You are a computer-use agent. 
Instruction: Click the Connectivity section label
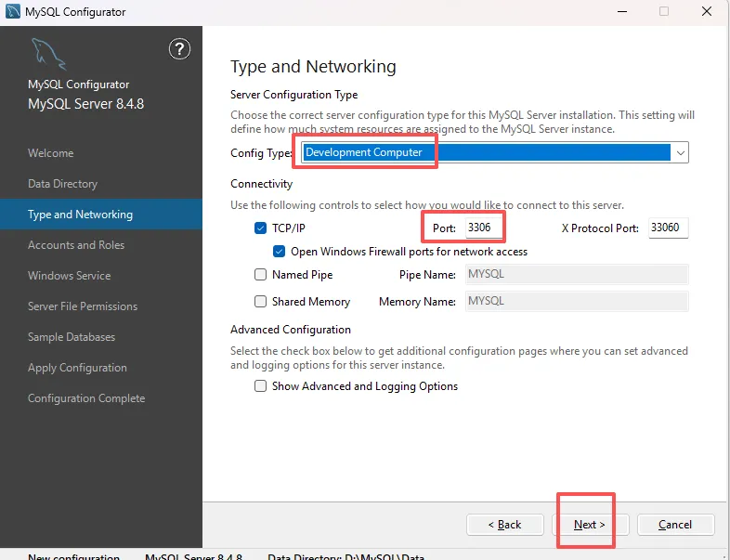pos(261,184)
